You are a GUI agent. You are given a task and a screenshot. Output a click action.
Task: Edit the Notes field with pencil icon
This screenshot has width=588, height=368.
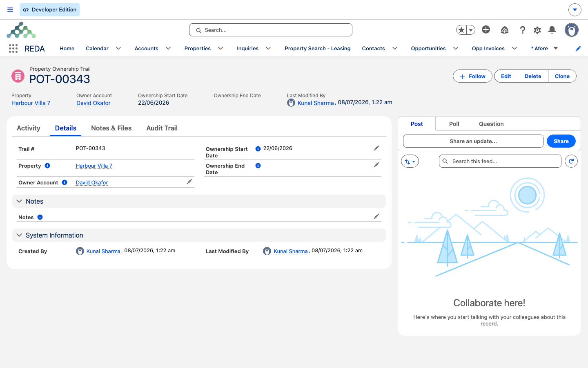click(x=376, y=216)
